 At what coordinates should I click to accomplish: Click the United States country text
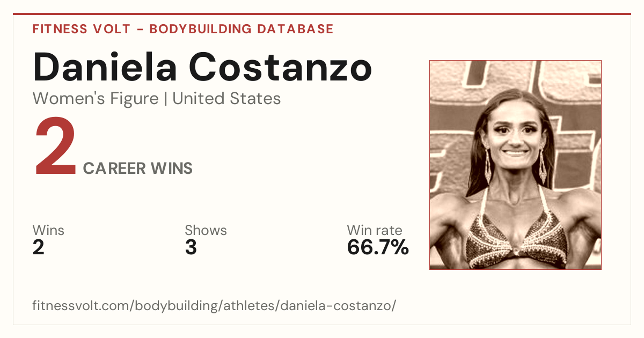(x=226, y=99)
